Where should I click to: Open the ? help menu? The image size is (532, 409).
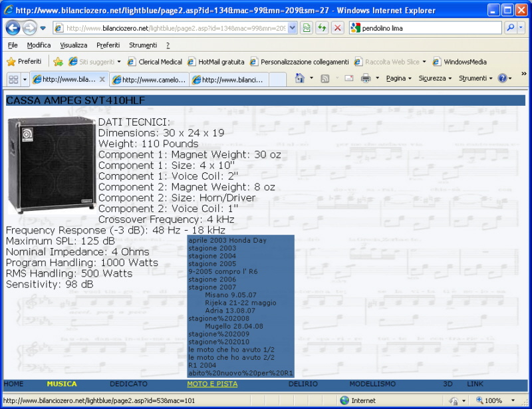pos(168,45)
